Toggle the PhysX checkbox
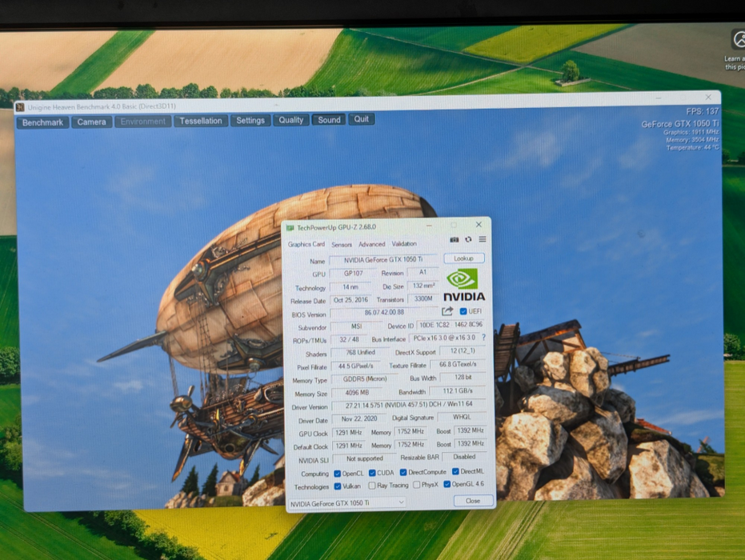Image resolution: width=745 pixels, height=560 pixels. click(417, 485)
